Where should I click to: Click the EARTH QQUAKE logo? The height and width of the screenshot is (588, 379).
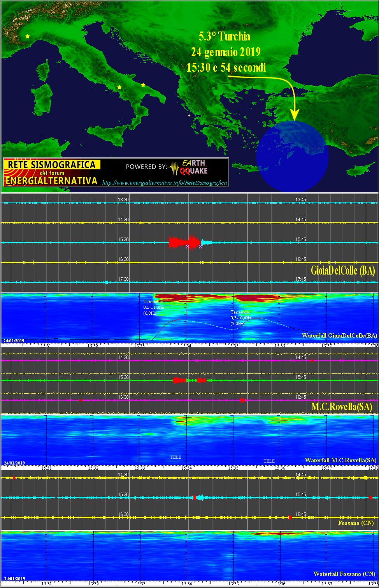[x=189, y=167]
